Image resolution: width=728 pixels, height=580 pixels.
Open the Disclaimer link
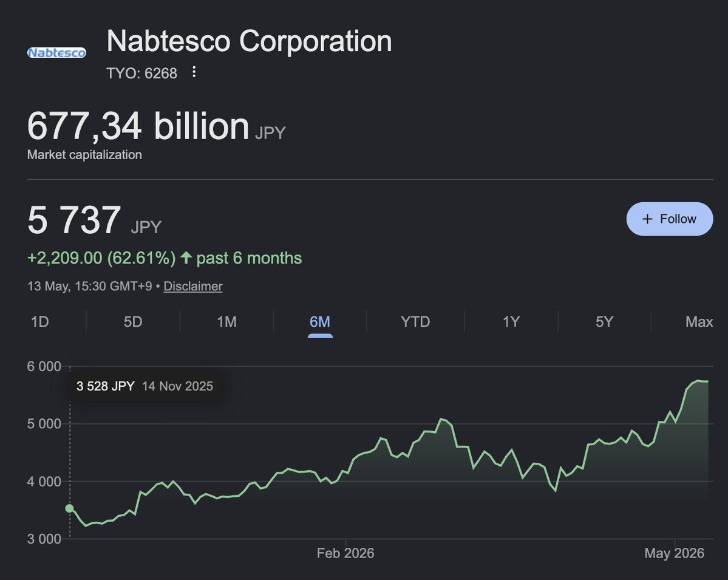tap(192, 286)
